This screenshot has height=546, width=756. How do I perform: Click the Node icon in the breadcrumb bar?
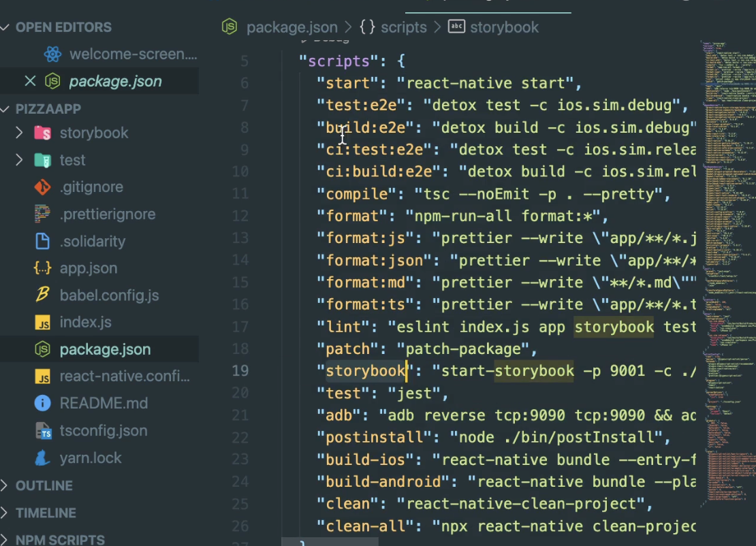[230, 27]
